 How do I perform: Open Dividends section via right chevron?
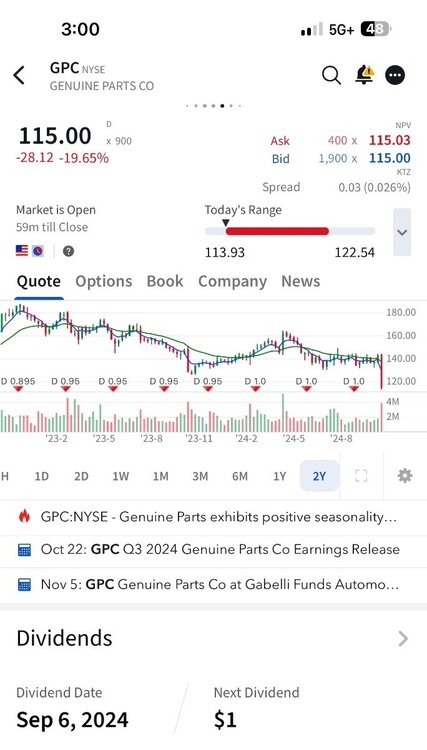click(404, 638)
